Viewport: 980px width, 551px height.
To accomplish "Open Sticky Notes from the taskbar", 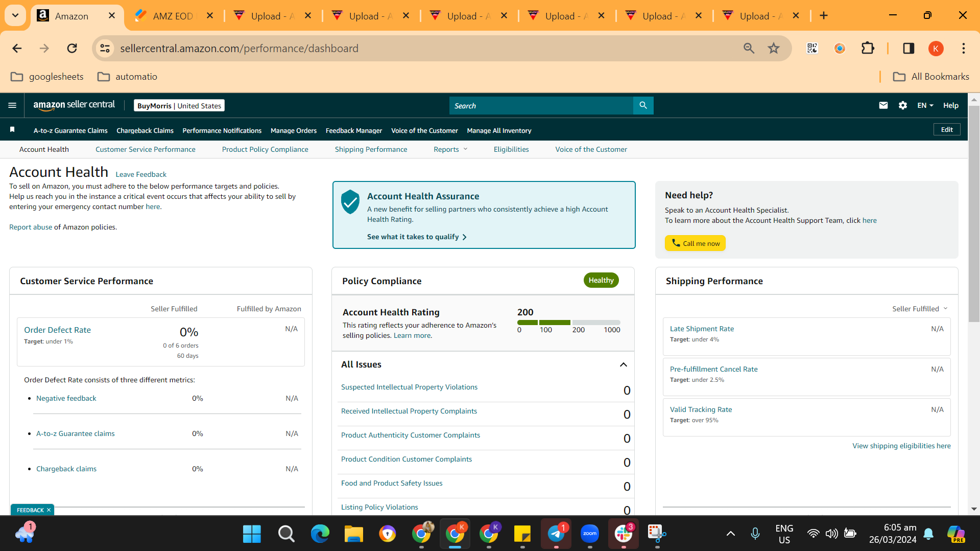I will [522, 534].
